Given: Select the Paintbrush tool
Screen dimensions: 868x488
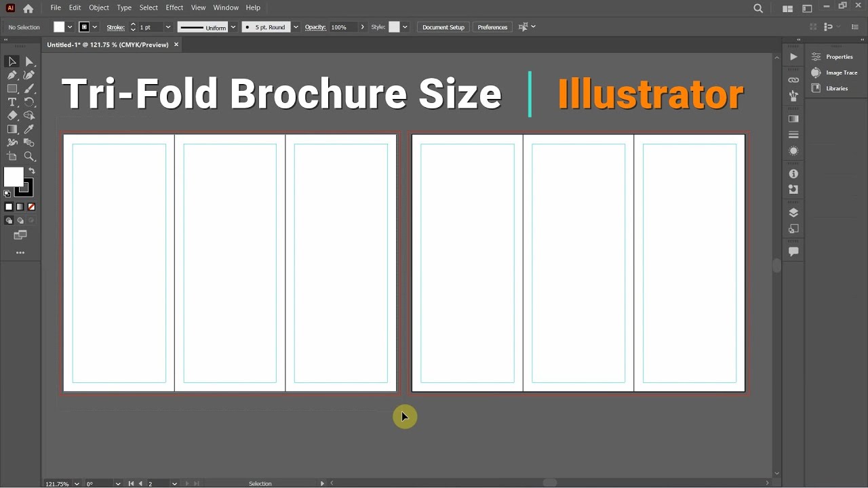Looking at the screenshot, I should tap(29, 89).
